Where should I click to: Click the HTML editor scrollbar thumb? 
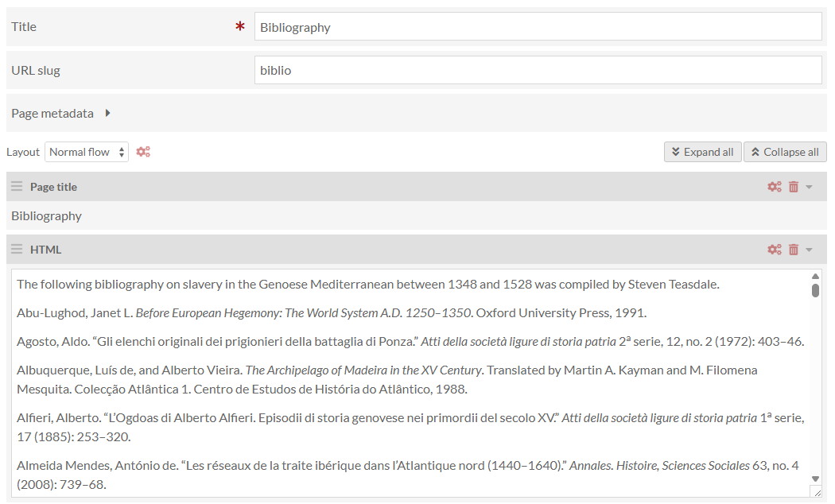815,290
